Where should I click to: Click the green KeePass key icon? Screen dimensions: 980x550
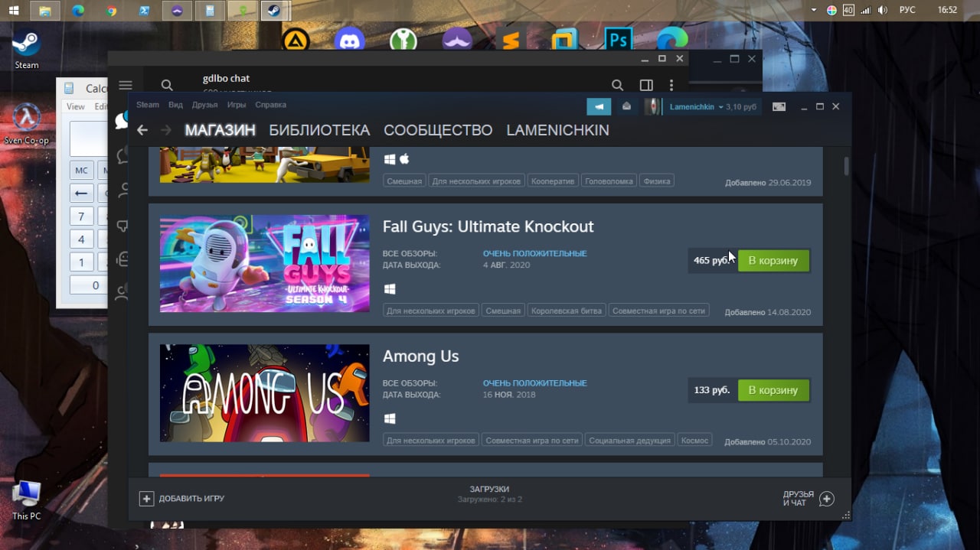point(403,40)
